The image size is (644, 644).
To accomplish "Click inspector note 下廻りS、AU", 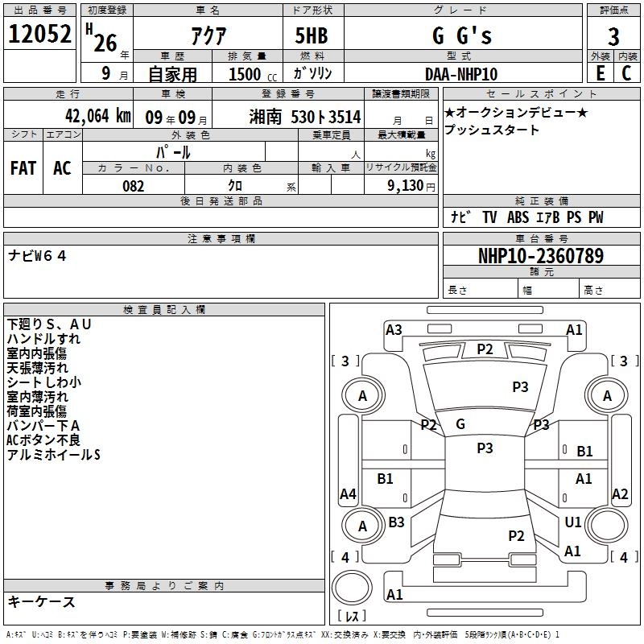I will [x=49, y=324].
